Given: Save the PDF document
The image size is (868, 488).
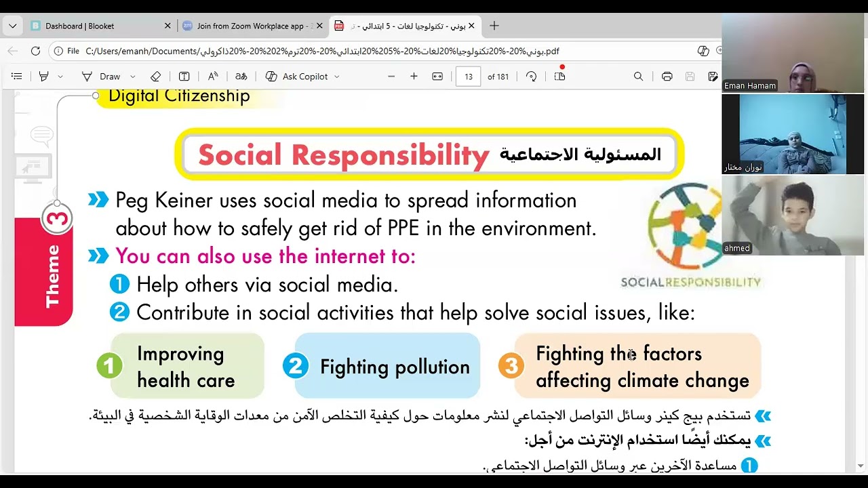Looking at the screenshot, I should click(x=690, y=77).
